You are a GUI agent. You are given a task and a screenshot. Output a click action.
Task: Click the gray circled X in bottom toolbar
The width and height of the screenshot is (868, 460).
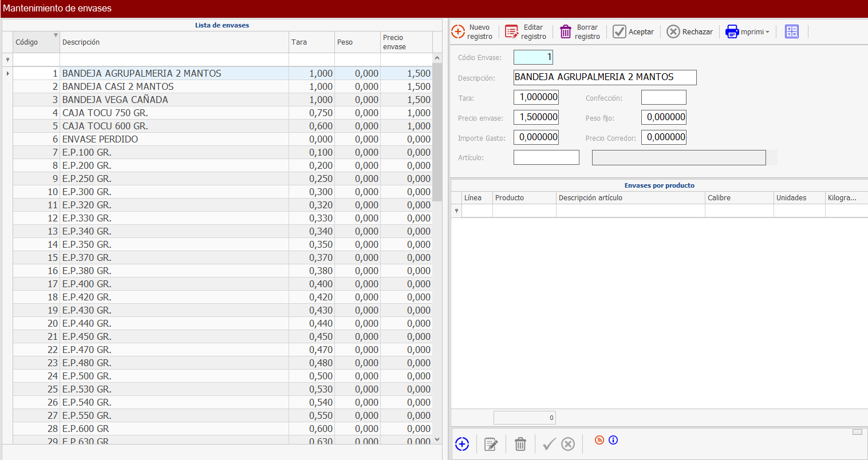click(x=568, y=444)
